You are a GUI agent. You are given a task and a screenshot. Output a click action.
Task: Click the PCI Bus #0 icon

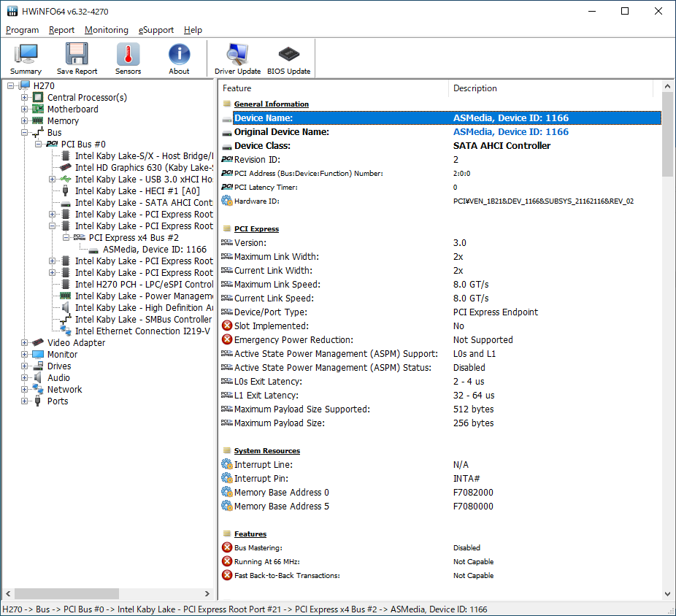point(52,144)
